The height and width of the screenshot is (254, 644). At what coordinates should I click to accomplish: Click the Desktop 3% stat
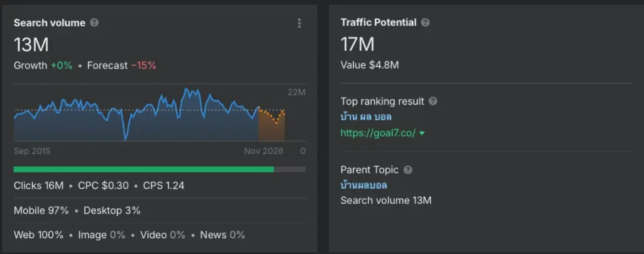(x=112, y=211)
